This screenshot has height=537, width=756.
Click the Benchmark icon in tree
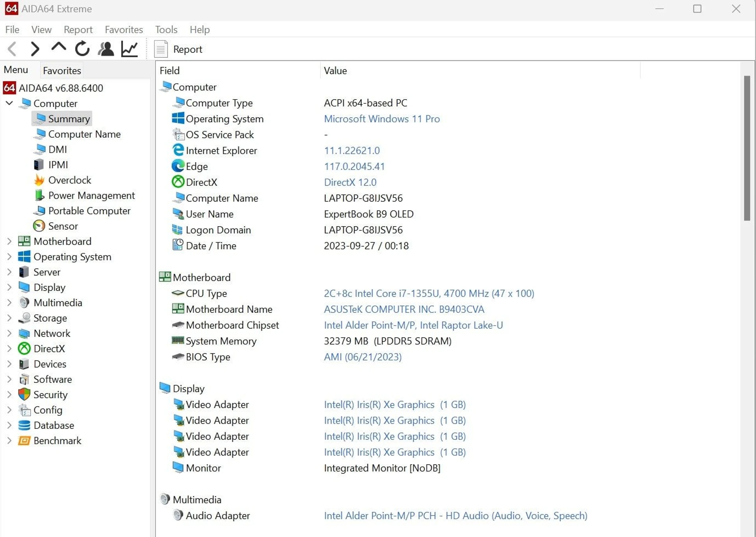click(24, 441)
